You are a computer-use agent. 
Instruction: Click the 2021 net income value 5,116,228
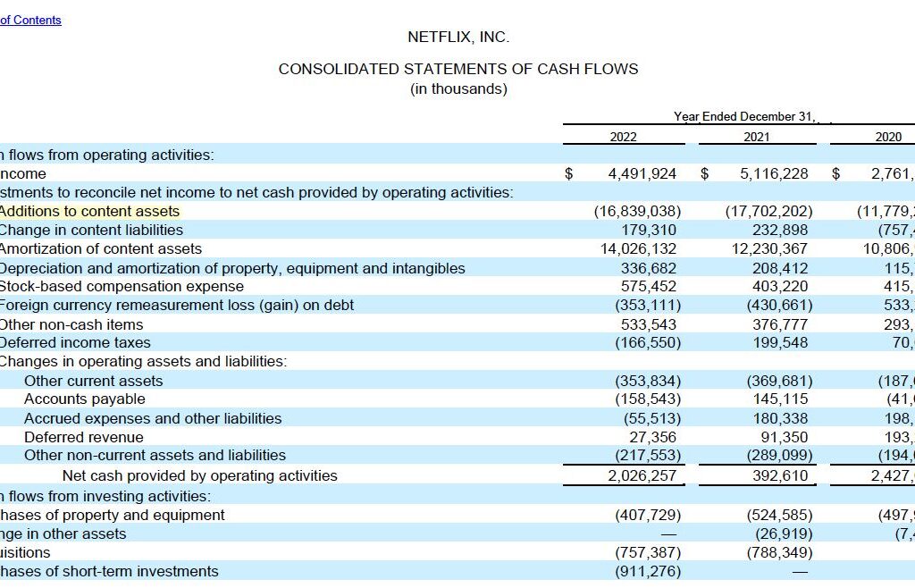[x=774, y=174]
